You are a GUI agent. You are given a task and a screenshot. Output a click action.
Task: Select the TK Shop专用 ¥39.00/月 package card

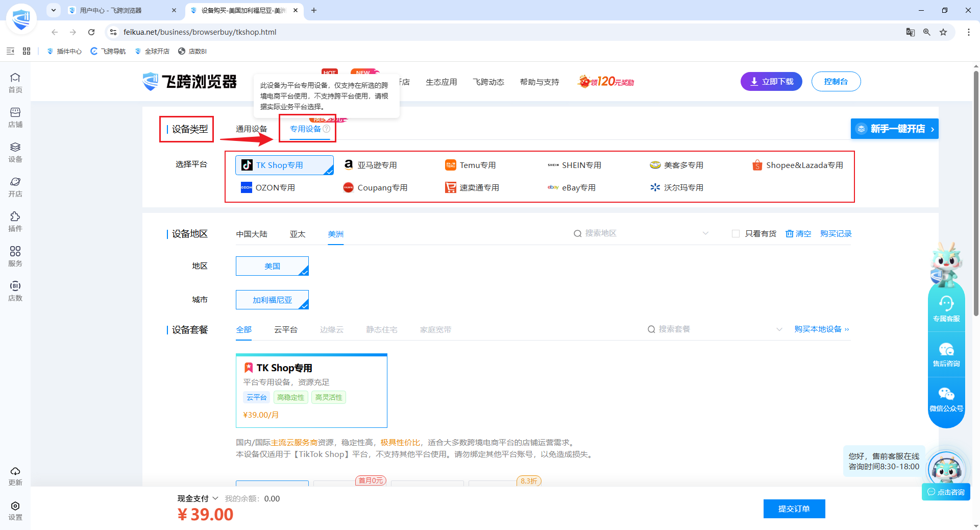[x=311, y=391]
